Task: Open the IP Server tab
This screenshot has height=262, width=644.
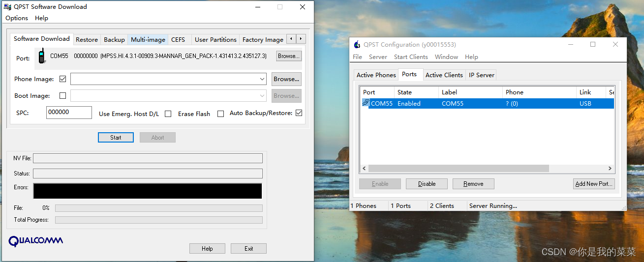Action: 481,75
